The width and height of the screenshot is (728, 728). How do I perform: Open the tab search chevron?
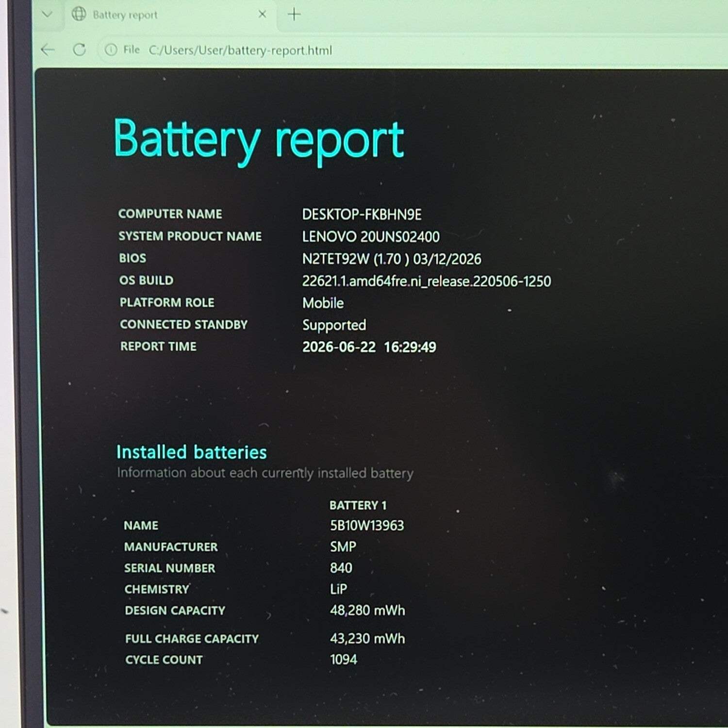coord(47,14)
